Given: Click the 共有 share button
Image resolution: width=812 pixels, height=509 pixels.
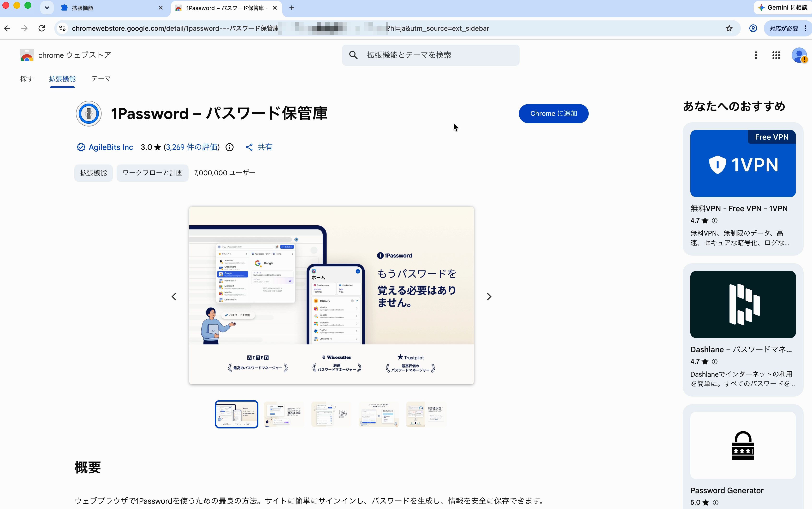Looking at the screenshot, I should pyautogui.click(x=259, y=147).
